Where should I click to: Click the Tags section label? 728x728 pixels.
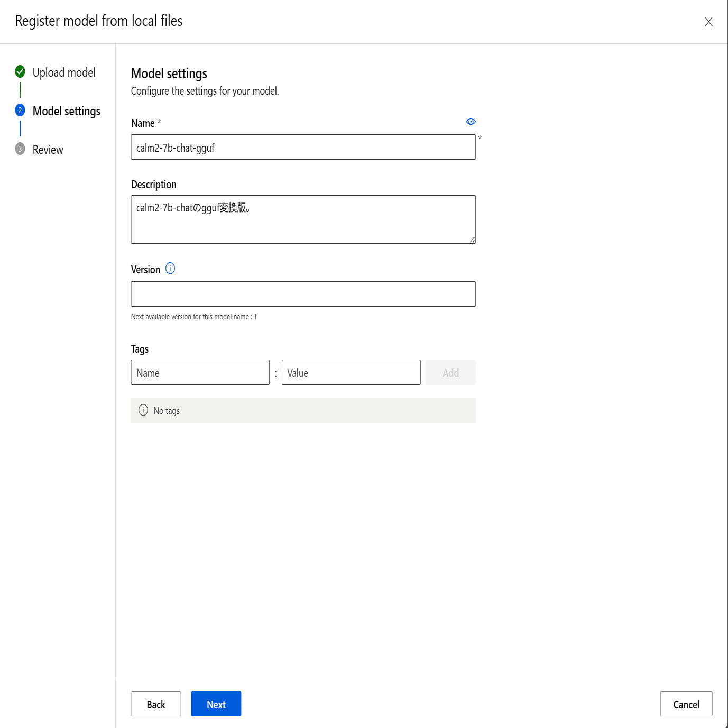[140, 349]
